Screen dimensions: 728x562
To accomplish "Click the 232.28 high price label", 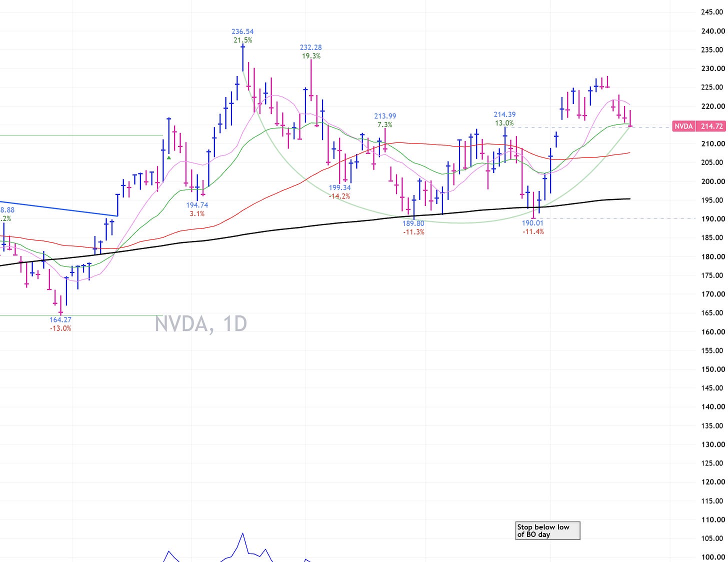I will [x=311, y=47].
